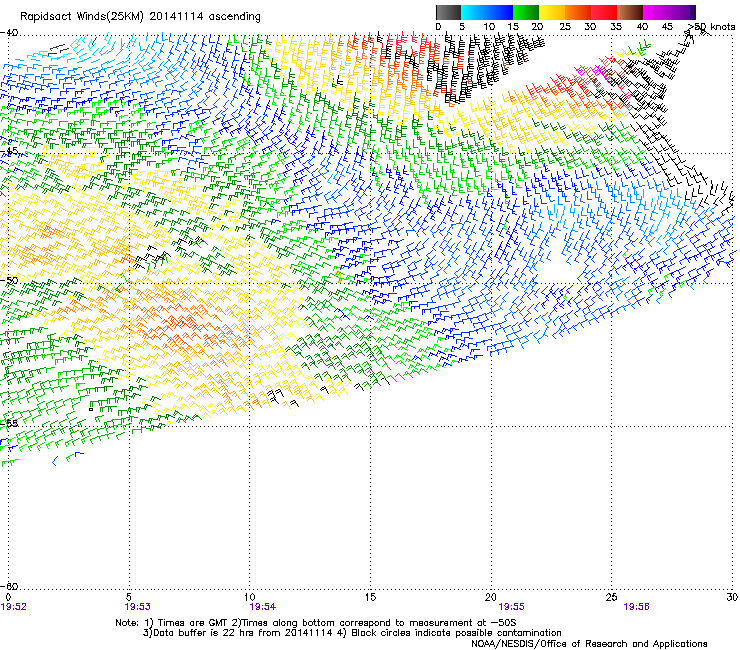Click the gray 0-5 knots legend swatch
Viewport: 740px width, 650px height.
[448, 12]
